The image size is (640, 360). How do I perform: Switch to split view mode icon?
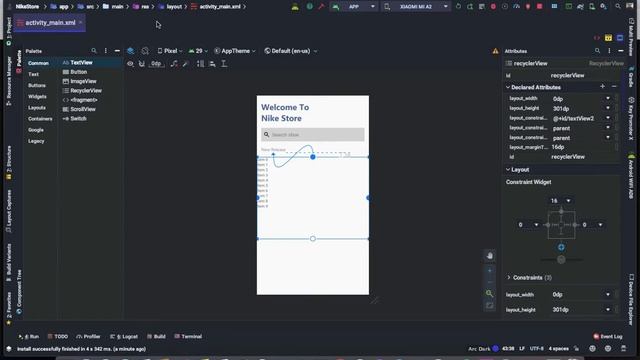[x=609, y=38]
